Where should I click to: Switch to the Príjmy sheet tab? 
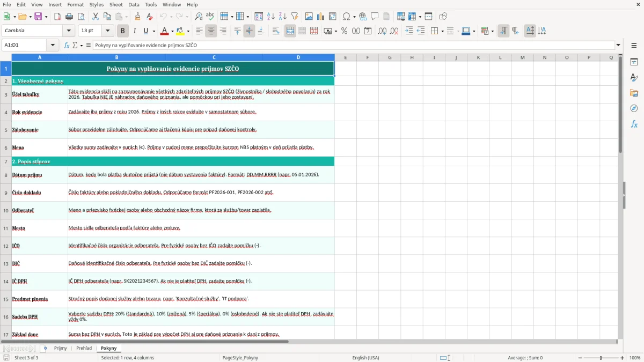61,349
